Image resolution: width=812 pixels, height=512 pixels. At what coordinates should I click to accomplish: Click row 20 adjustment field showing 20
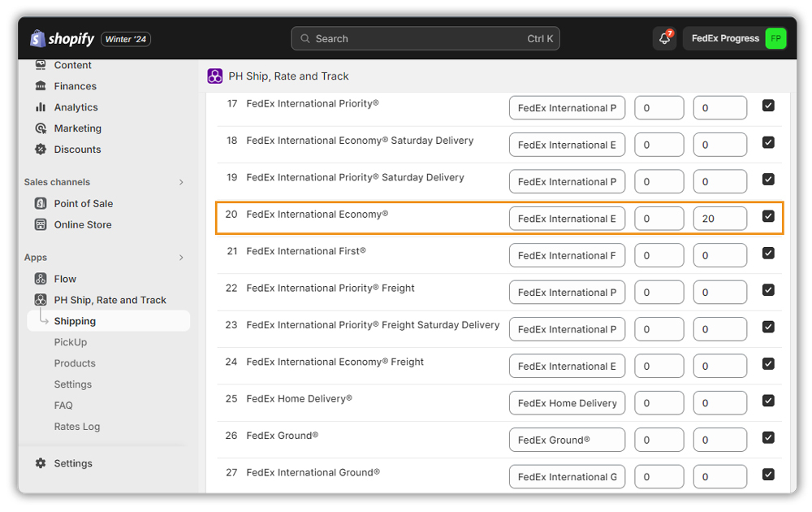coord(719,219)
